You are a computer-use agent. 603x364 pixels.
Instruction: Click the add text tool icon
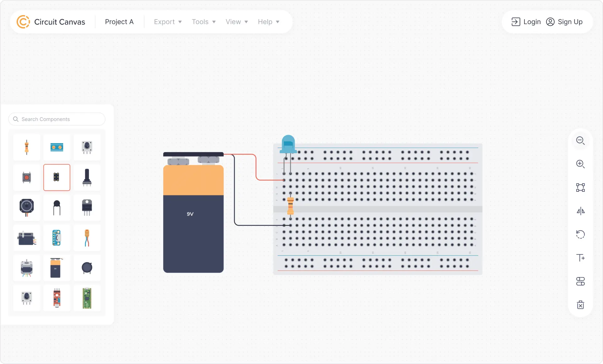point(580,258)
